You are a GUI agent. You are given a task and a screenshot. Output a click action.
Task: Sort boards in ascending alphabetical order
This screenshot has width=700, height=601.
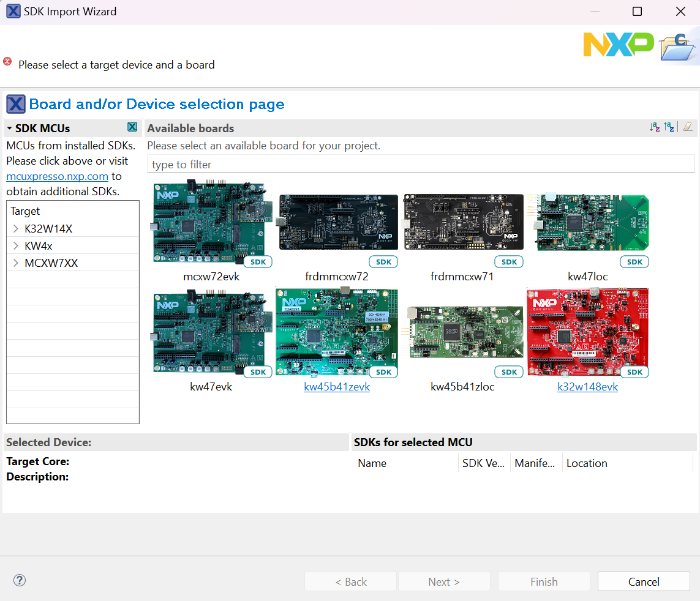[655, 127]
